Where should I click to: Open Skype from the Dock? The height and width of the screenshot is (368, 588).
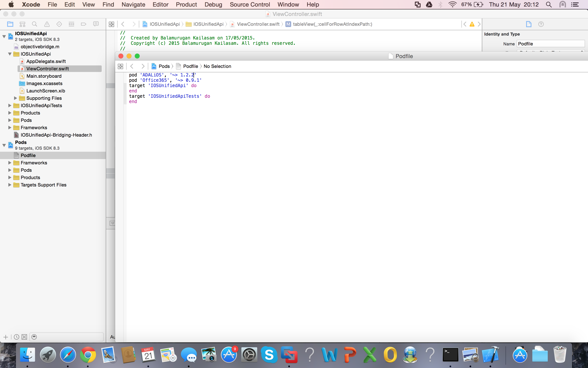point(269,355)
